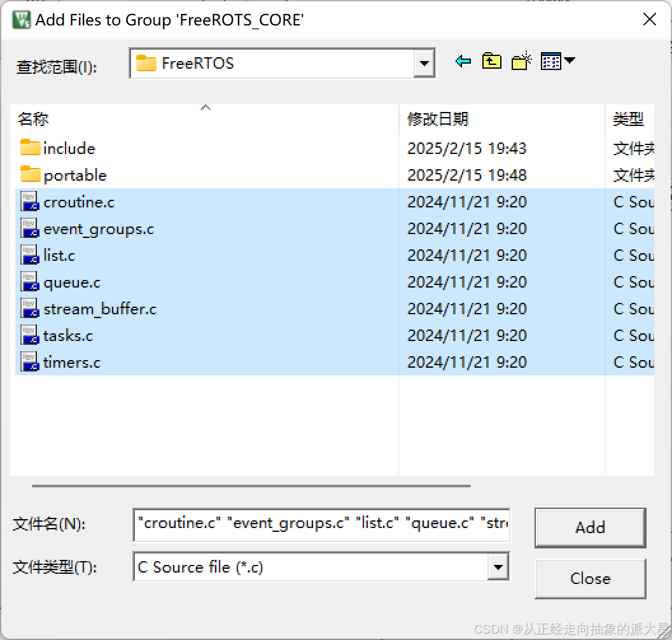Click the horizontal scrollbar of file list
The image size is (672, 640).
tap(251, 486)
